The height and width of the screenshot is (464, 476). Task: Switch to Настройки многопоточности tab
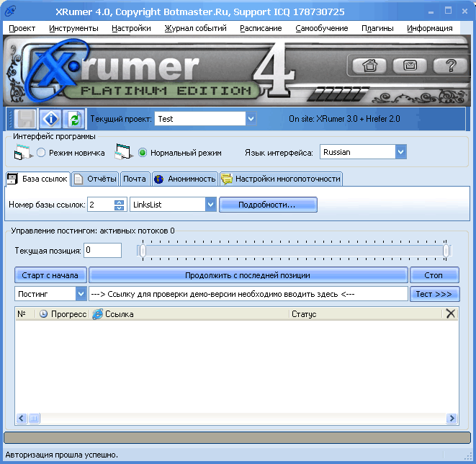(x=281, y=179)
